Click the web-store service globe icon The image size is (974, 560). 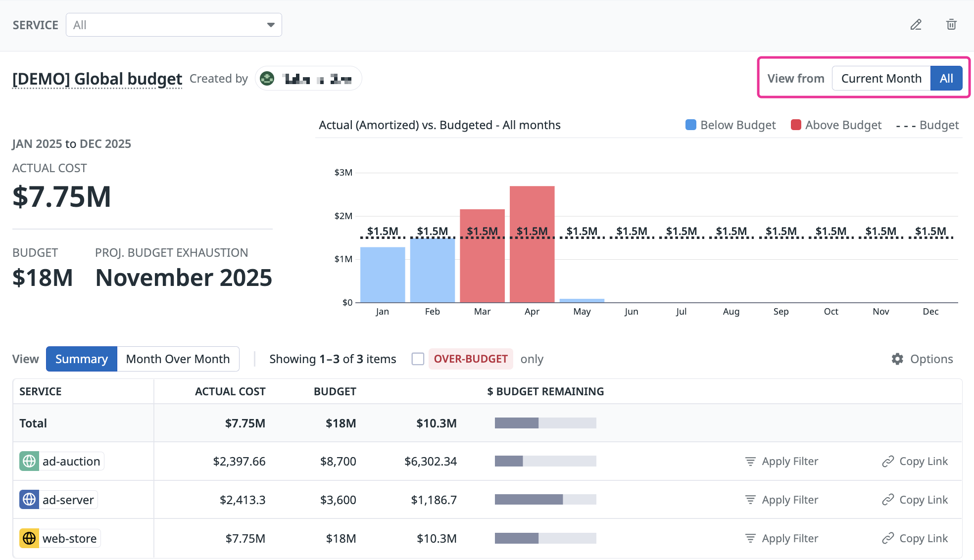pos(29,538)
